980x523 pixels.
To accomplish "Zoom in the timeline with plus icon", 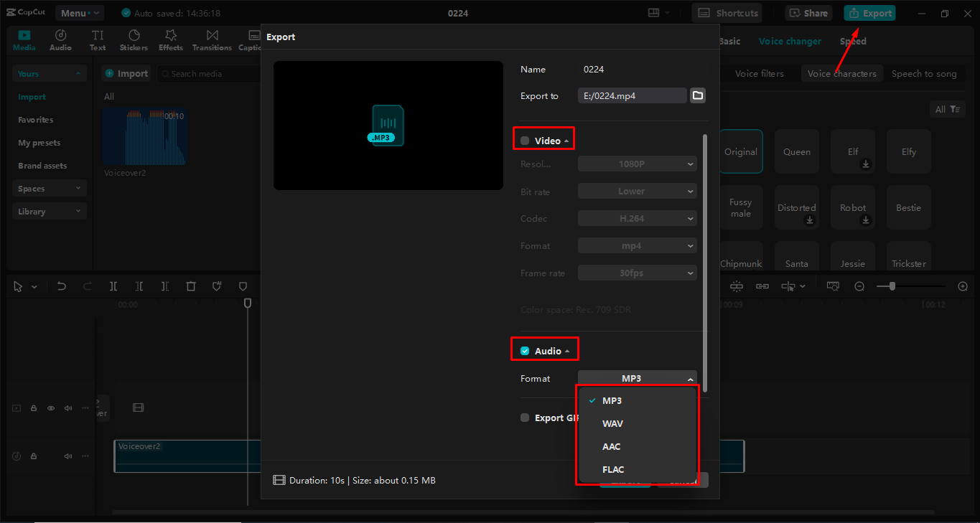I will (x=963, y=286).
